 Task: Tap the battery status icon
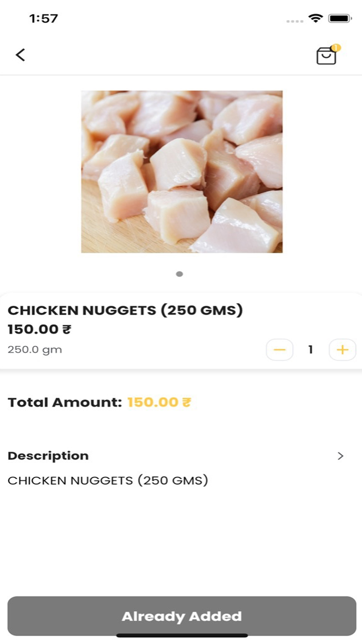[340, 18]
